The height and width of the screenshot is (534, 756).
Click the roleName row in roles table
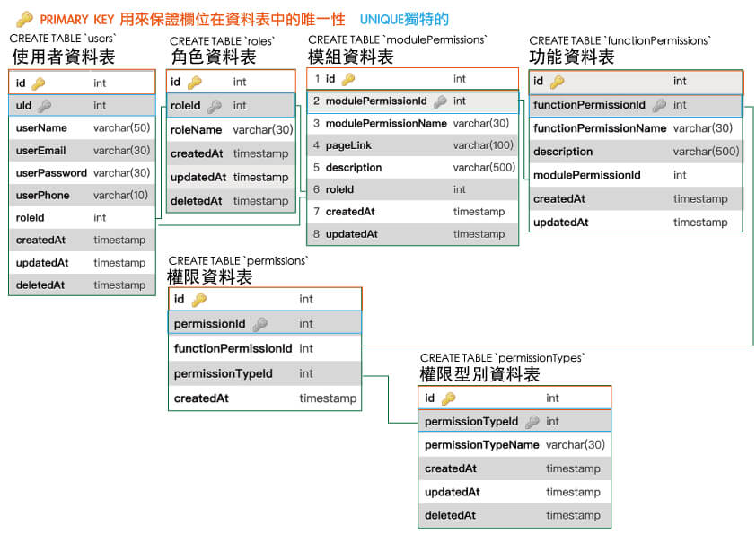(x=232, y=130)
